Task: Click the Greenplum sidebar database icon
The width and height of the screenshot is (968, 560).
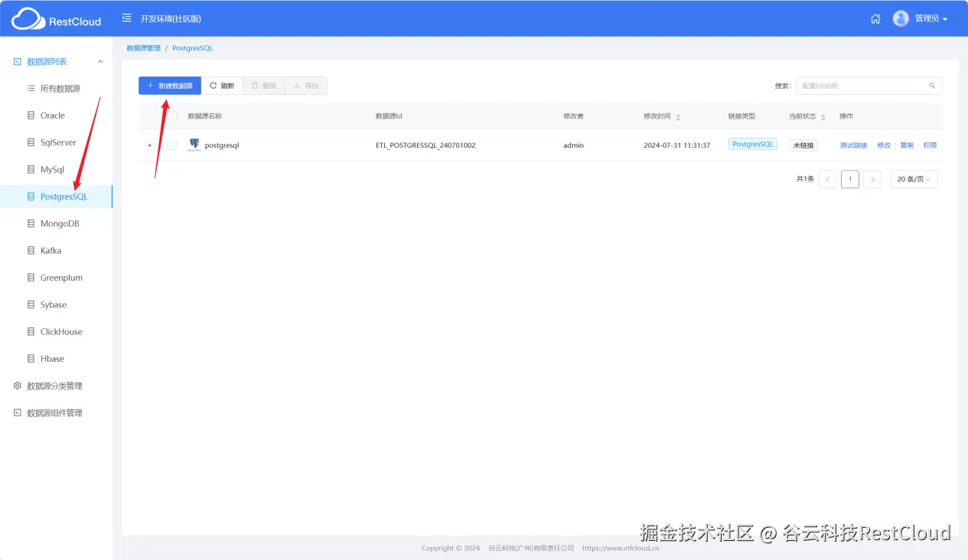Action: point(31,278)
